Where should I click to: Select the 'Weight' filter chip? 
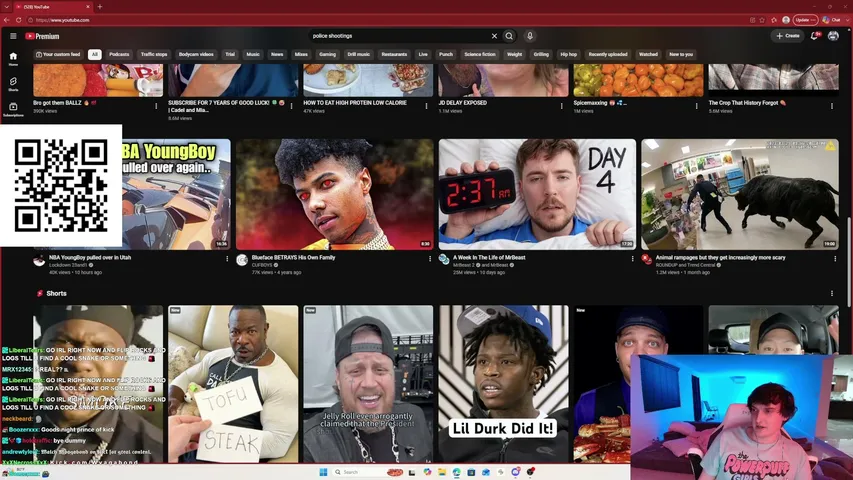click(515, 54)
